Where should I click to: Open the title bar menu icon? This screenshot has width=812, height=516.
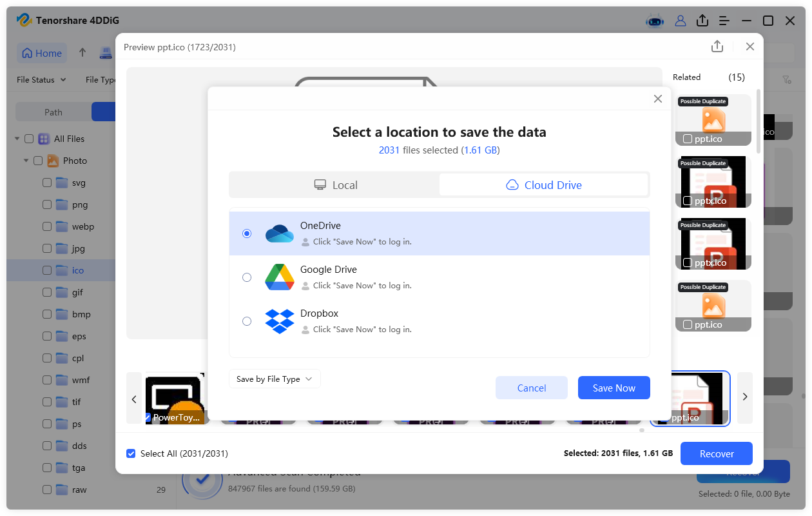[x=724, y=21]
